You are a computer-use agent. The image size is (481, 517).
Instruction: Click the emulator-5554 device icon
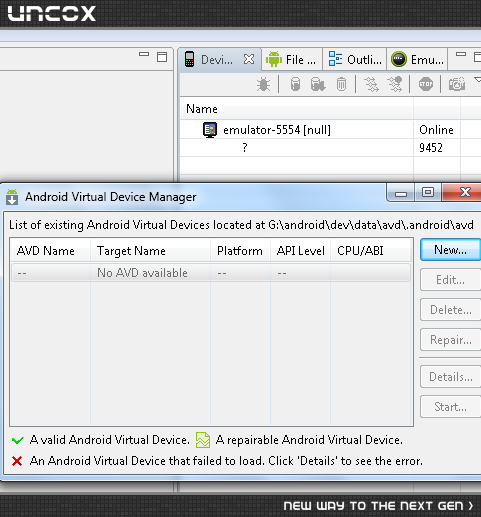point(210,130)
